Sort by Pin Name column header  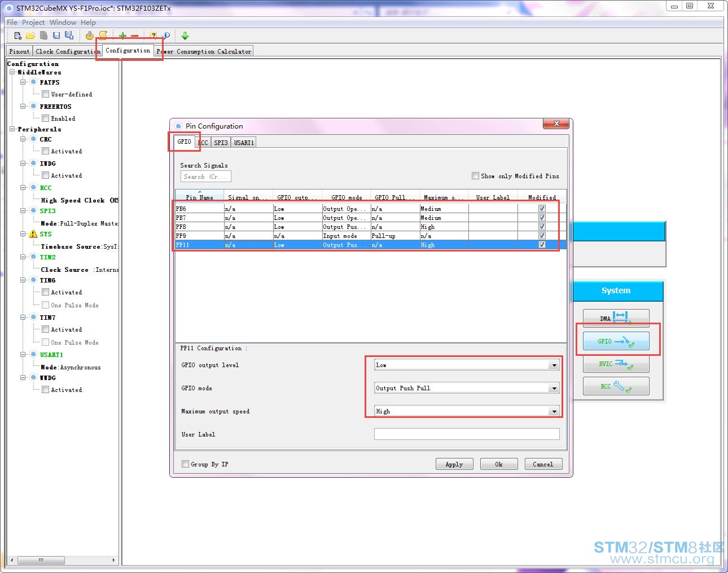click(199, 197)
